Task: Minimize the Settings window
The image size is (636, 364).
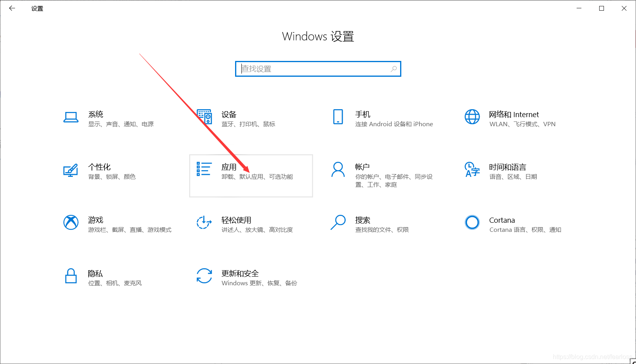Action: click(x=579, y=8)
